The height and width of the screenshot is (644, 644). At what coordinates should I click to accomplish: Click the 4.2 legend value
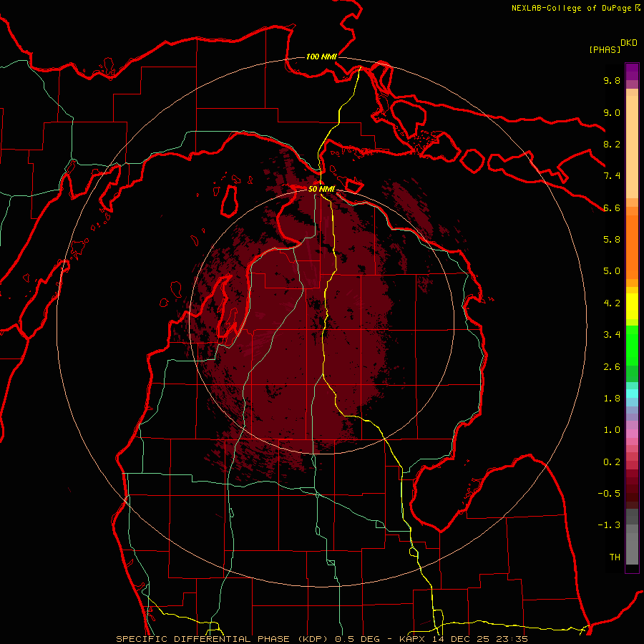[x=612, y=303]
